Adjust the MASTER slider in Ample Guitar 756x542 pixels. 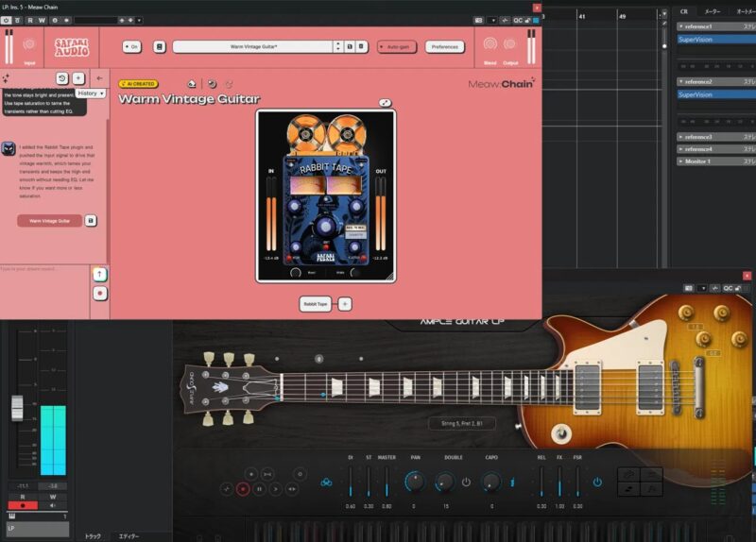click(x=387, y=482)
